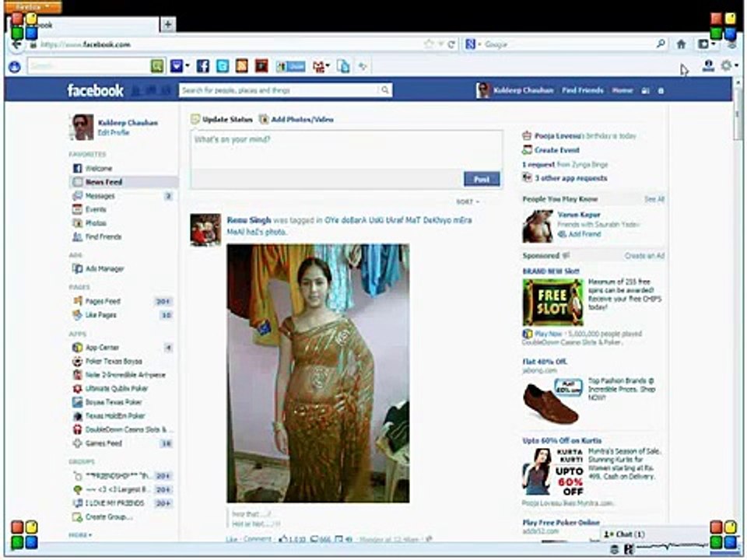747x560 pixels.
Task: Go back using the browser back arrow
Action: 16,44
